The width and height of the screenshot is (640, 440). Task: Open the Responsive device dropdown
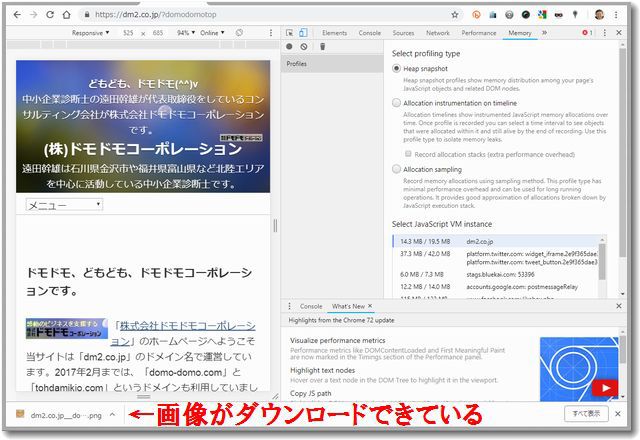point(90,33)
